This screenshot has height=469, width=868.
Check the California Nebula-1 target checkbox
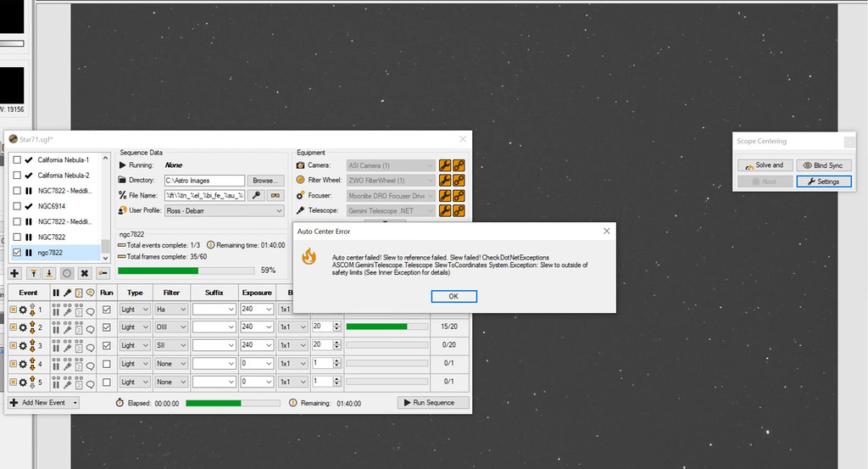[17, 159]
